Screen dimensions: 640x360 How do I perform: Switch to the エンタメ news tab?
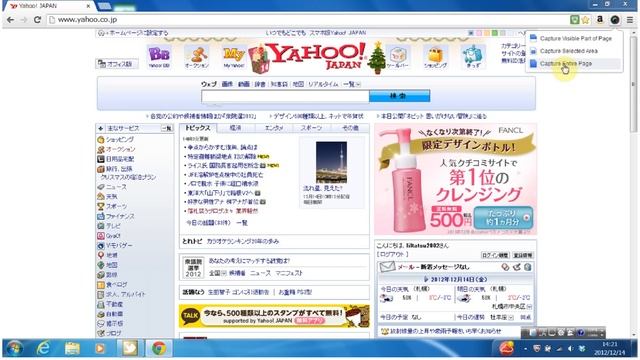274,128
